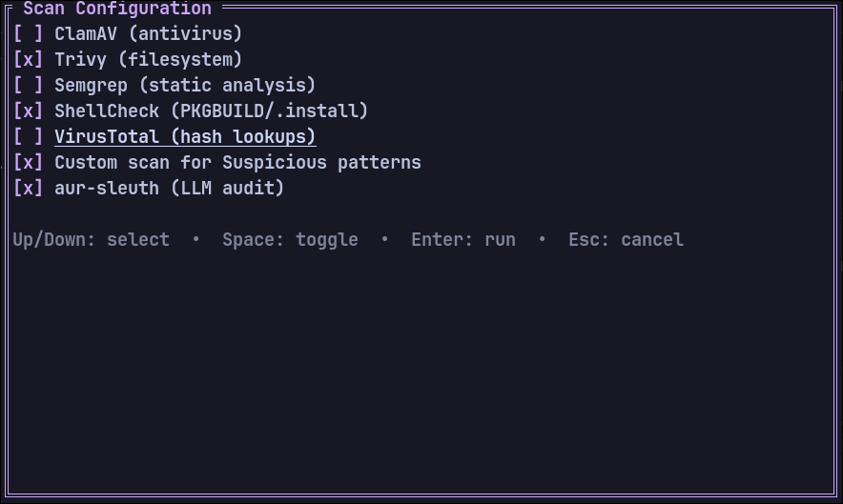Click the 'Space: toggle' hint
Image resolution: width=843 pixels, height=504 pixels.
(x=290, y=240)
